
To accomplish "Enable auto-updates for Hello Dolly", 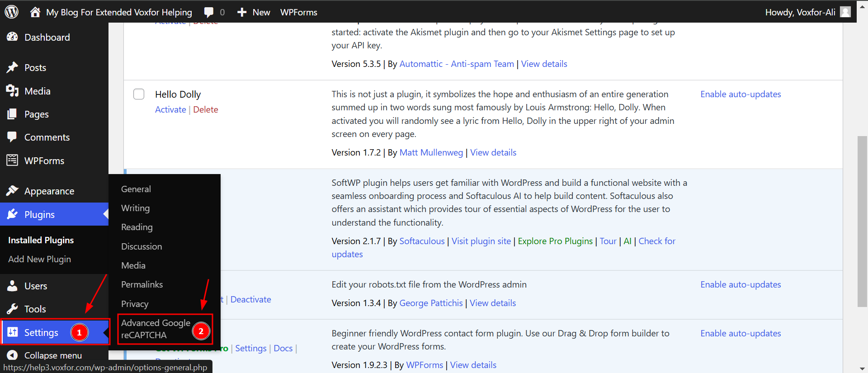I will pos(741,94).
